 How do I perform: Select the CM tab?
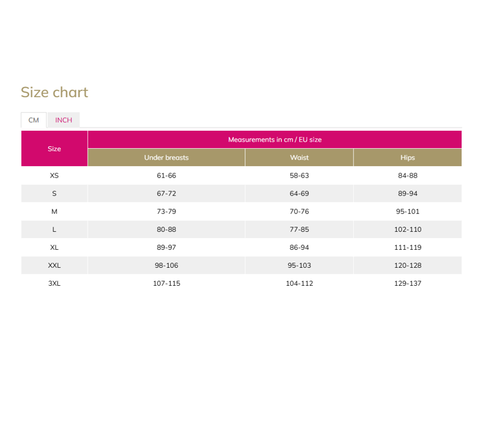coord(33,120)
